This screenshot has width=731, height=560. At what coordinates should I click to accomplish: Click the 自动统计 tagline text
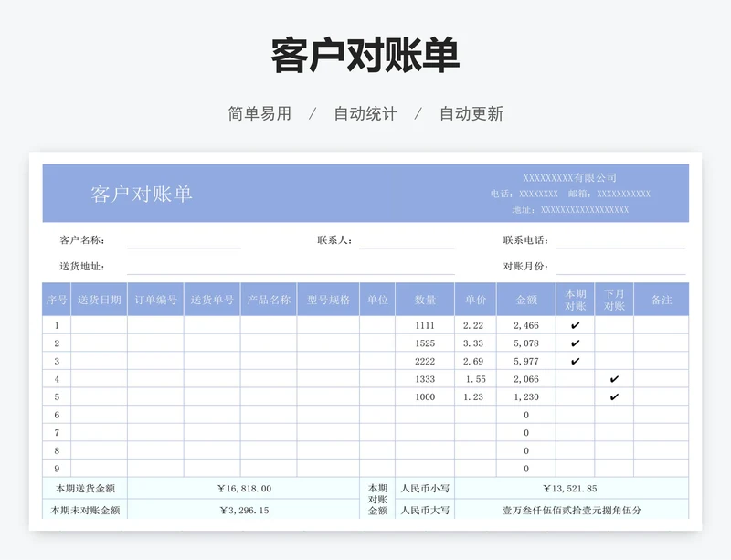tap(365, 114)
